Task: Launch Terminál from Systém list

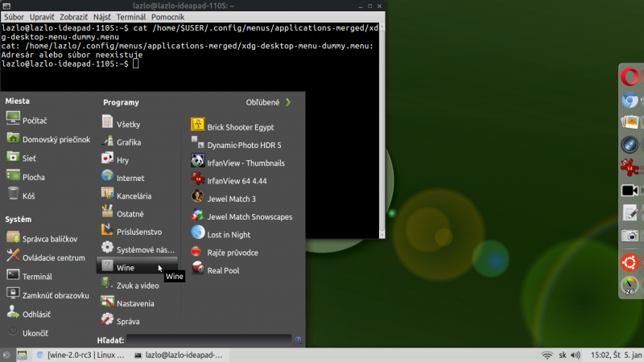Action: tap(29, 276)
